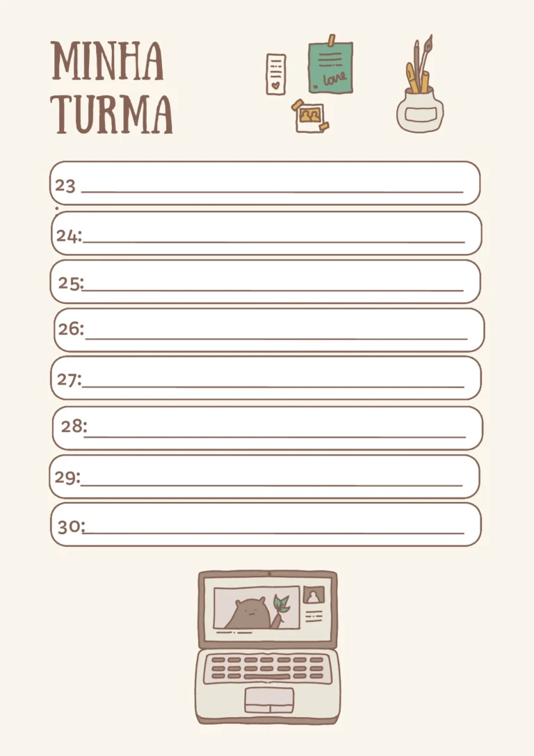Click the laptop webcam dot
Viewport: 534px width, 756px height.
(269, 574)
